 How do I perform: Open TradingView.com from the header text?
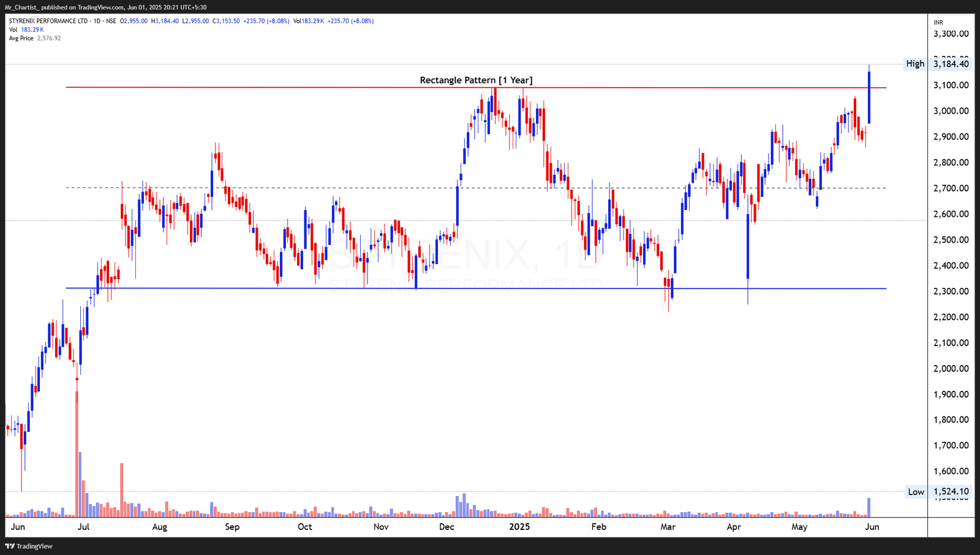(x=101, y=8)
